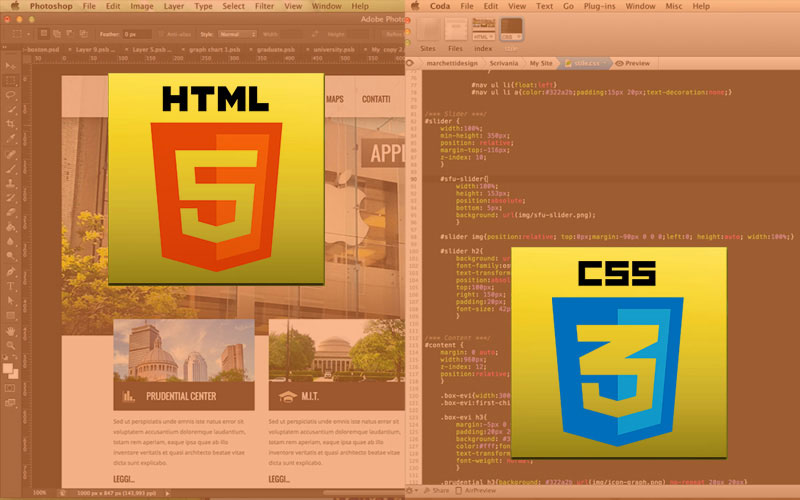
Task: Select the Paint Bucket tool
Action: click(x=10, y=227)
